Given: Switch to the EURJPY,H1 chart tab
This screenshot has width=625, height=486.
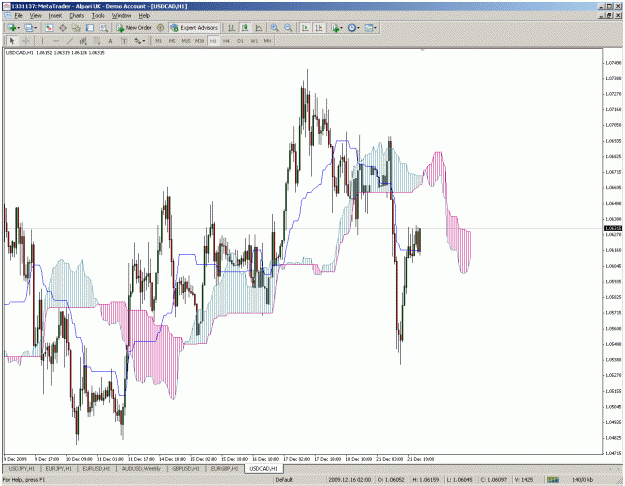Looking at the screenshot, I should point(59,468).
